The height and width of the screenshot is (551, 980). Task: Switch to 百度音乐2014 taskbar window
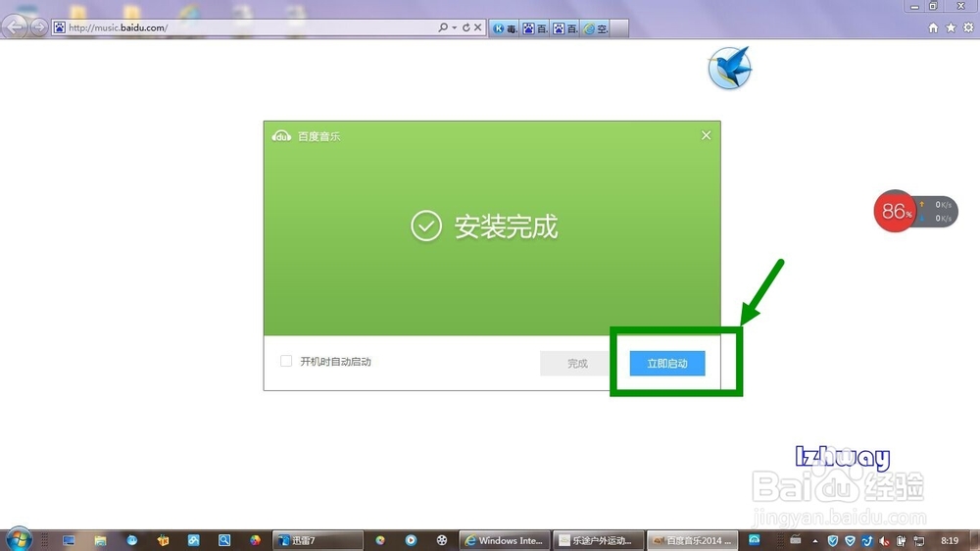pyautogui.click(x=692, y=540)
